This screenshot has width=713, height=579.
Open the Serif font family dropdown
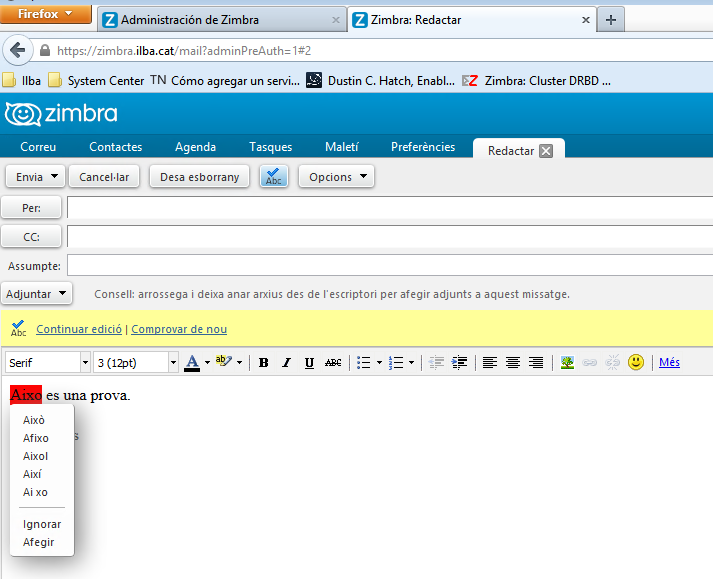[x=85, y=363]
